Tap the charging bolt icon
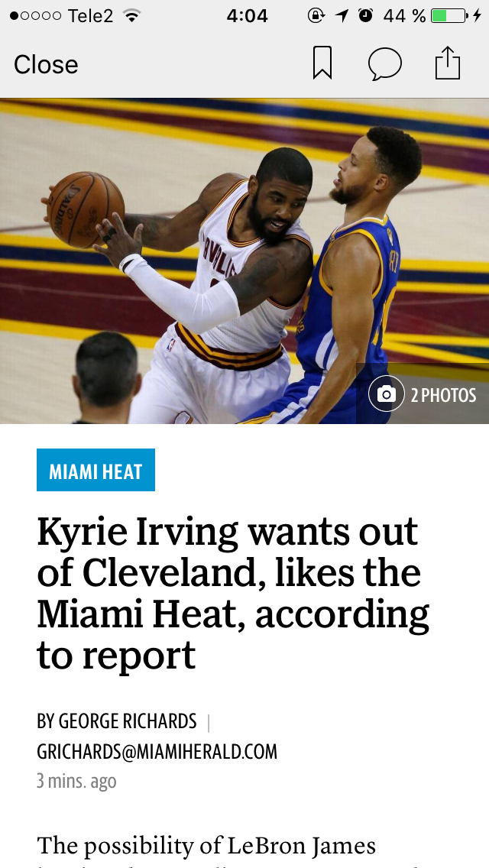The image size is (489, 868). point(478,15)
